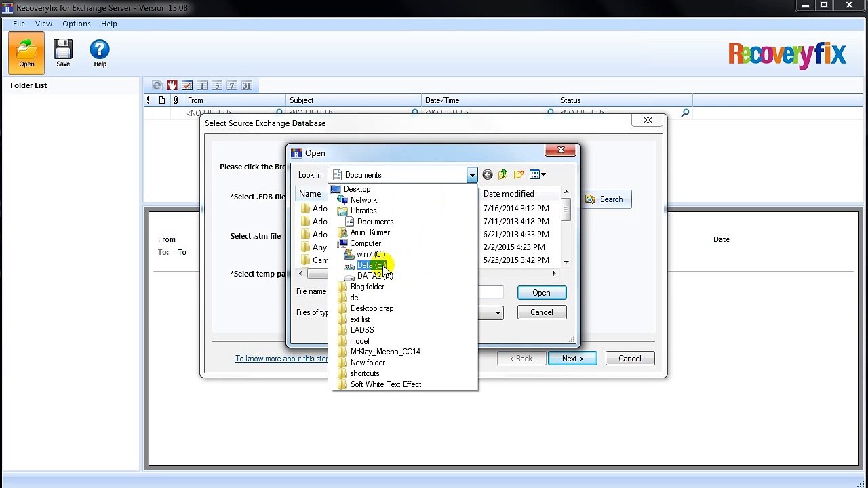868x488 pixels.
Task: Click the search magnifier beside Status filter
Action: (685, 113)
